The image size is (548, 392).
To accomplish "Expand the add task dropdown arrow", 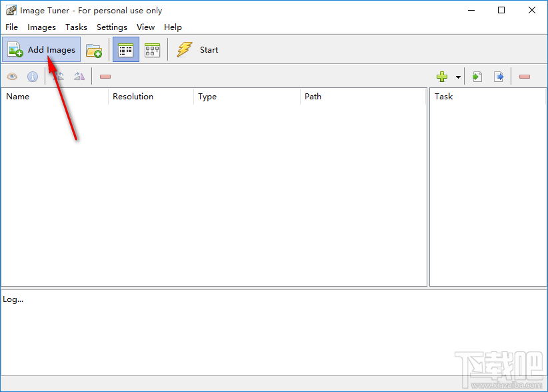I will pyautogui.click(x=458, y=77).
